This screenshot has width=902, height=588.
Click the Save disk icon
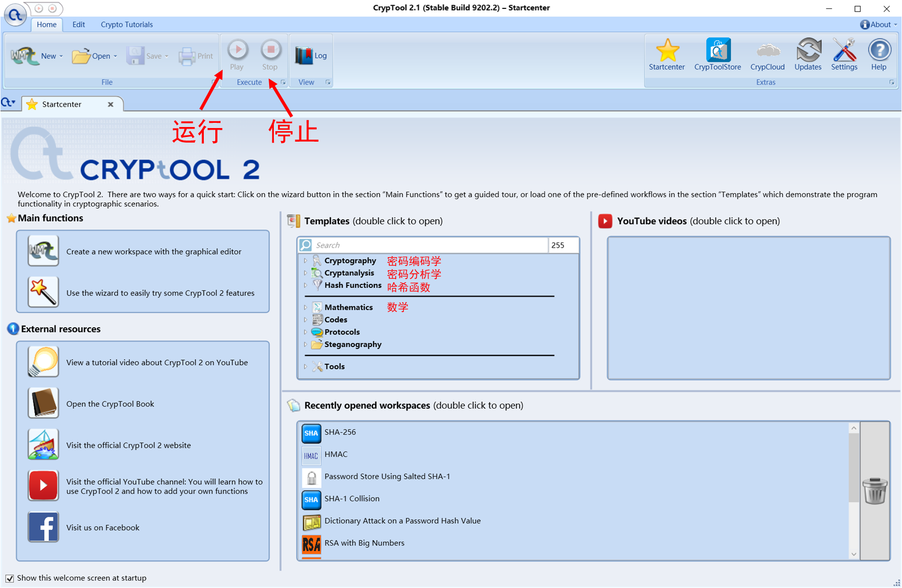[135, 56]
